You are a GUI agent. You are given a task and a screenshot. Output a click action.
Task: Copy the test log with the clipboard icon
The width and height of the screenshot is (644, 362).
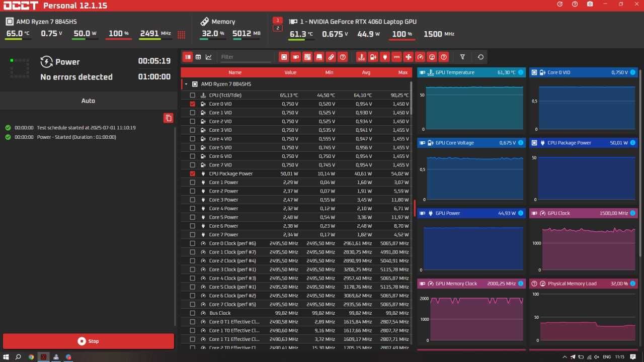pos(169,118)
